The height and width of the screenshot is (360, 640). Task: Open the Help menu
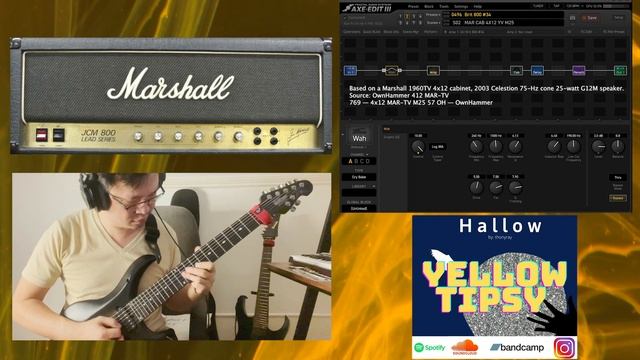(x=478, y=7)
